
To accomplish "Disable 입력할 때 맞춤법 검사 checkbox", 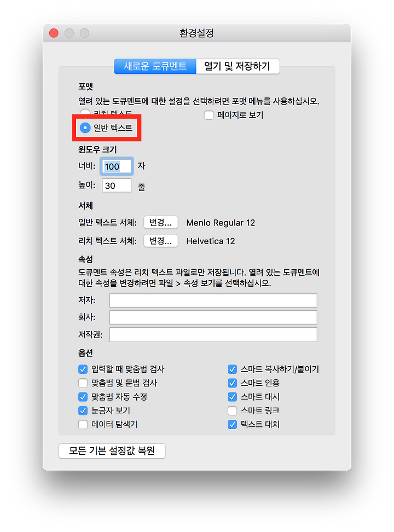I will (x=83, y=369).
